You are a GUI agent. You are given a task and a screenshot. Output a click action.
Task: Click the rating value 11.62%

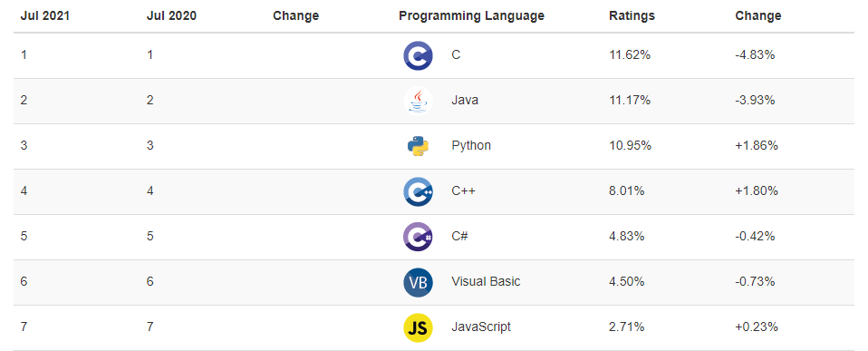tap(630, 55)
